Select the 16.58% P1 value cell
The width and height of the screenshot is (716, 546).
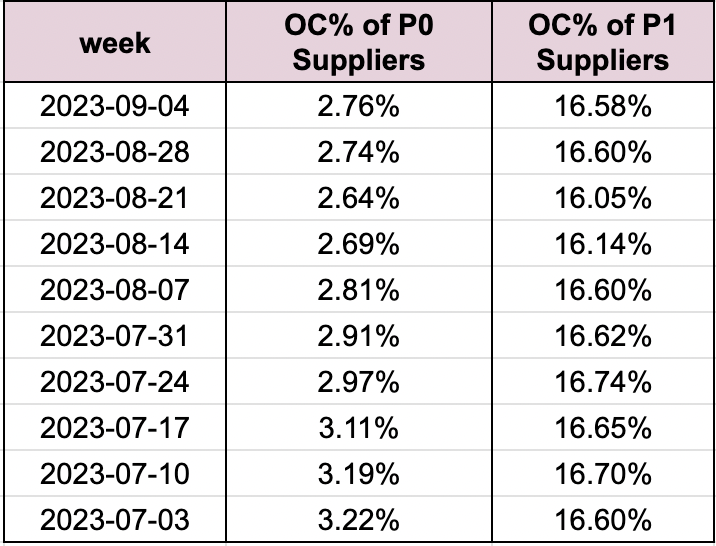tap(601, 105)
